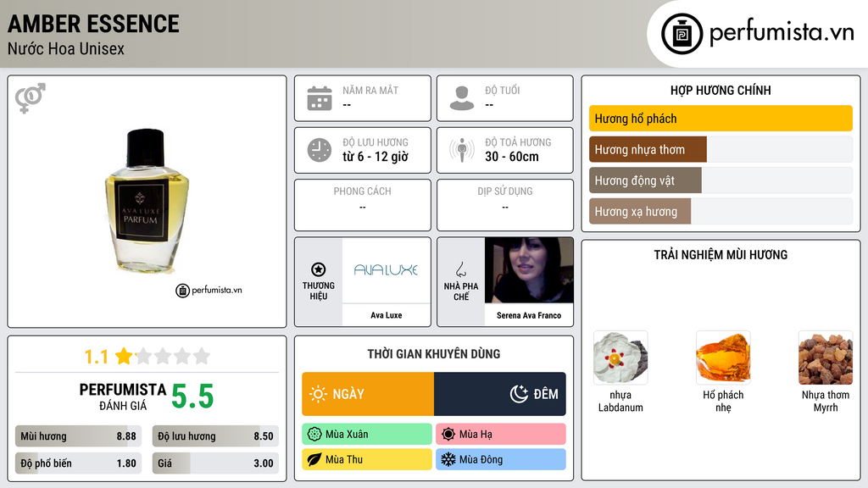Screen dimensions: 868x488
Task: Click the Phong cách info card
Action: tap(363, 205)
